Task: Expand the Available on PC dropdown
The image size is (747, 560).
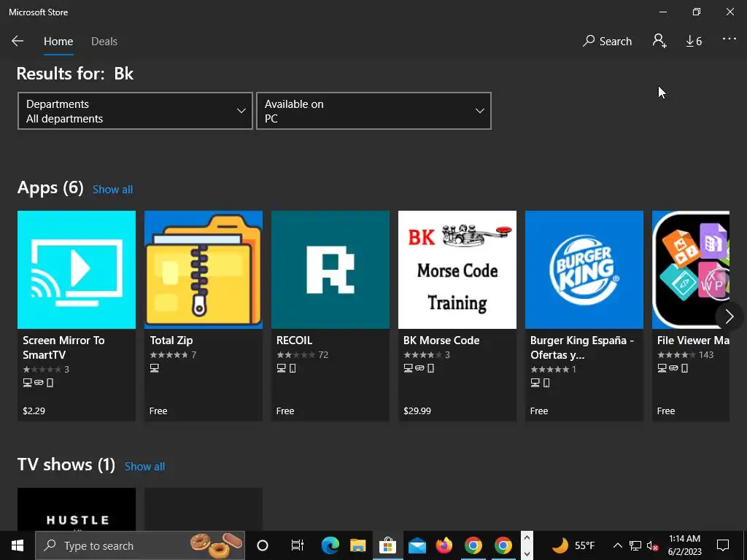Action: click(x=373, y=111)
